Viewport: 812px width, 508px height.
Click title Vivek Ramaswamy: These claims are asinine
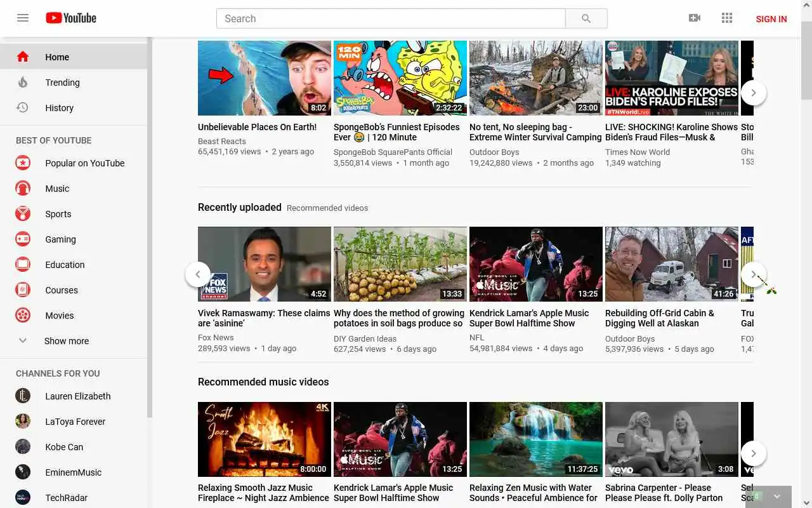tap(264, 318)
